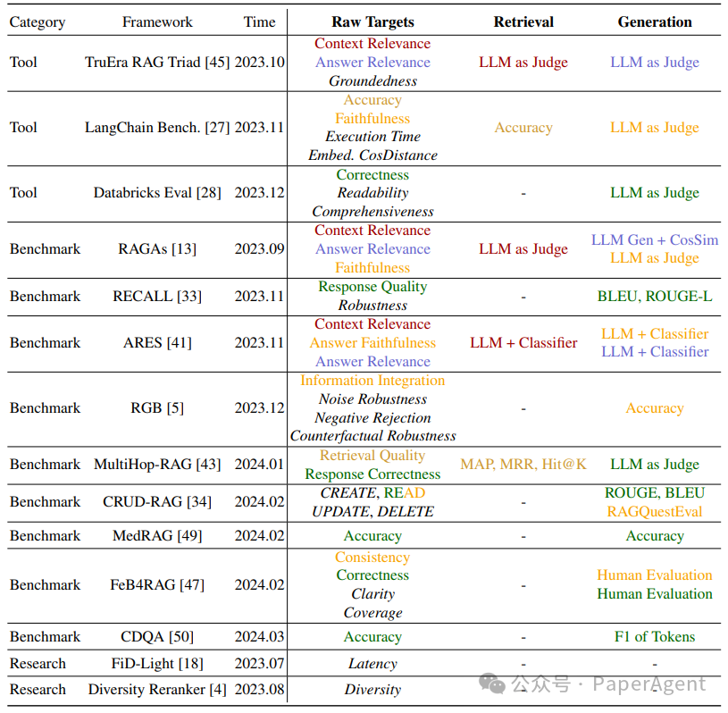Click '2024.03' time cell for CDQA

click(x=260, y=637)
